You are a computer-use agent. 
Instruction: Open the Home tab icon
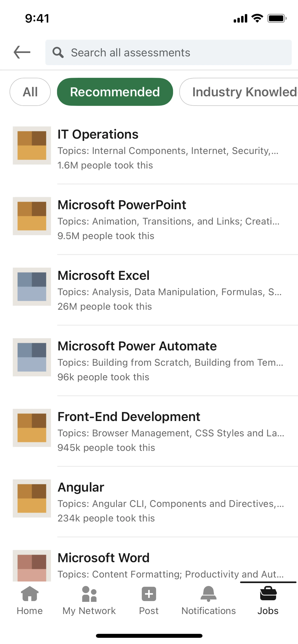pos(29,594)
